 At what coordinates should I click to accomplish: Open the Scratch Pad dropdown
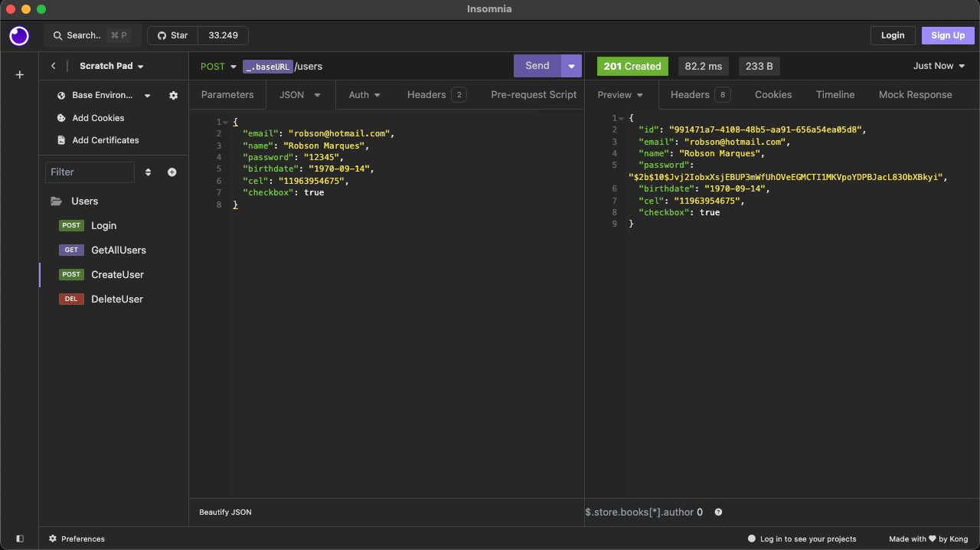[112, 66]
